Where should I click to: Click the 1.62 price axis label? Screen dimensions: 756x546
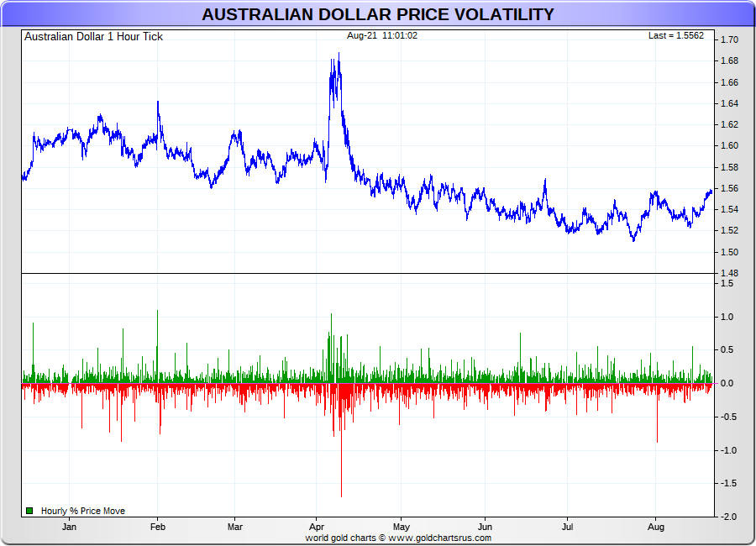pyautogui.click(x=729, y=124)
